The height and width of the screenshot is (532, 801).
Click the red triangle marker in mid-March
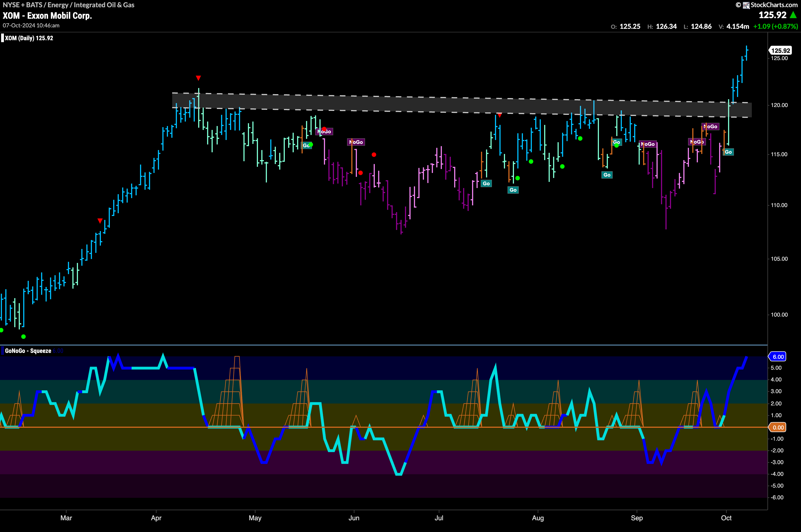tap(100, 221)
